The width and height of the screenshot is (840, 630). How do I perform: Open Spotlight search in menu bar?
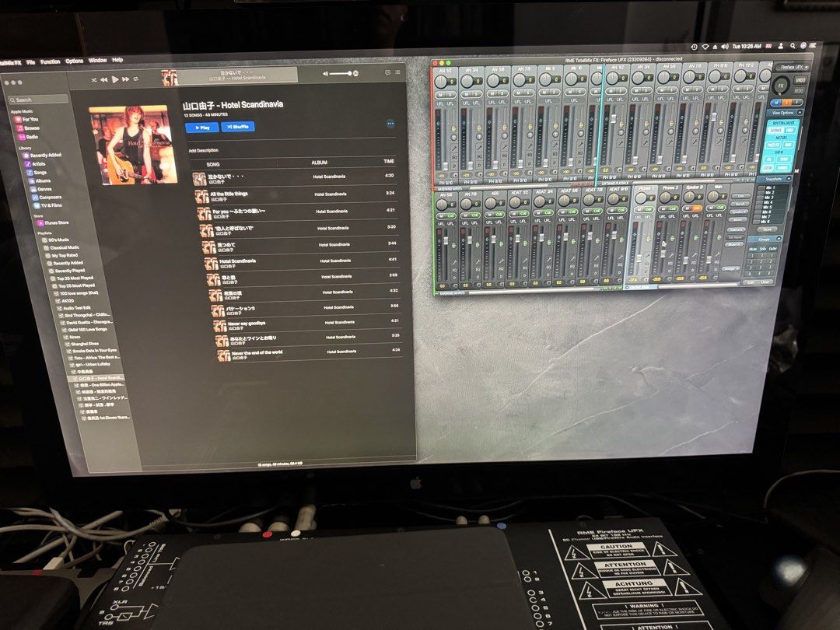point(793,46)
